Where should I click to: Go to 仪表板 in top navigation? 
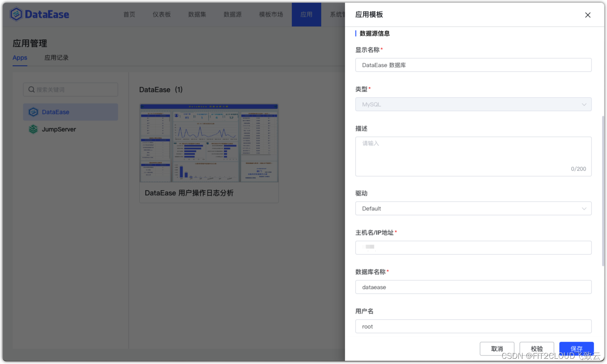point(162,14)
